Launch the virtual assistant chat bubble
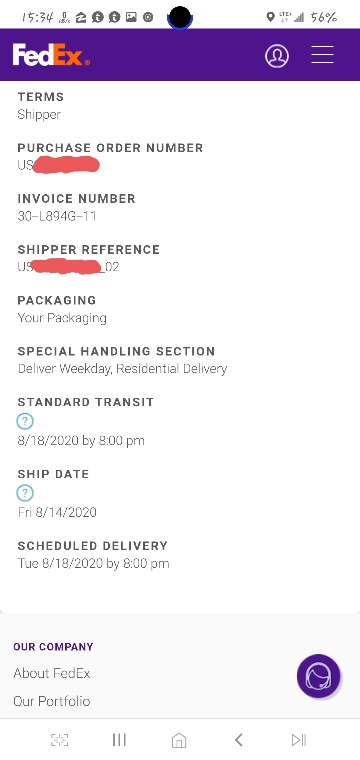The height and width of the screenshot is (760, 360). (318, 676)
